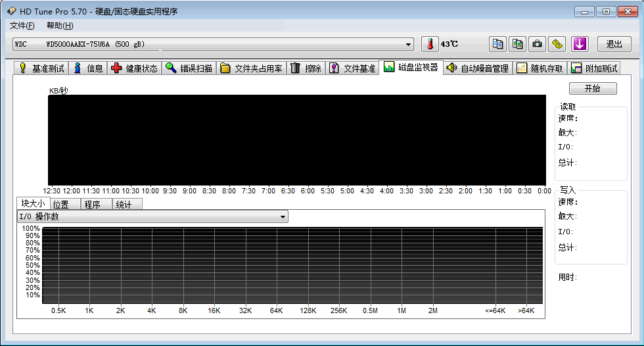Open the 健康状态 health tab
The width and height of the screenshot is (644, 346).
135,68
